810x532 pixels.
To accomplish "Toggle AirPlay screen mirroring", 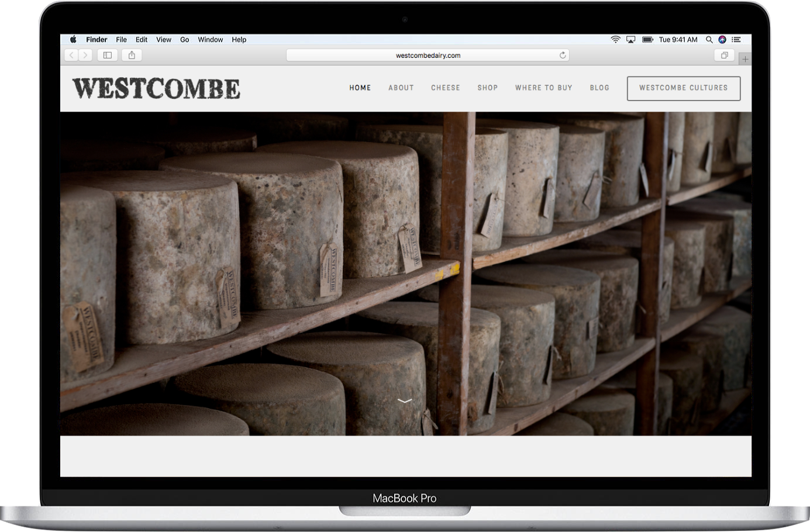I will pos(630,39).
